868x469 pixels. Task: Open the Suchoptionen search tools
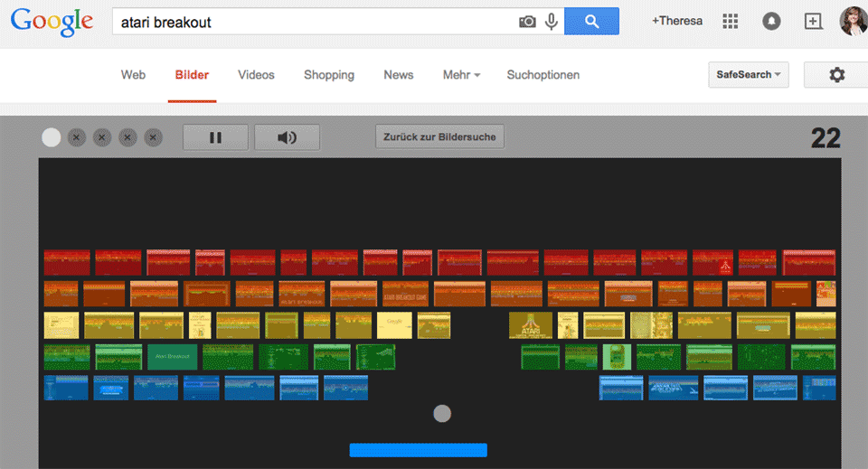(543, 75)
